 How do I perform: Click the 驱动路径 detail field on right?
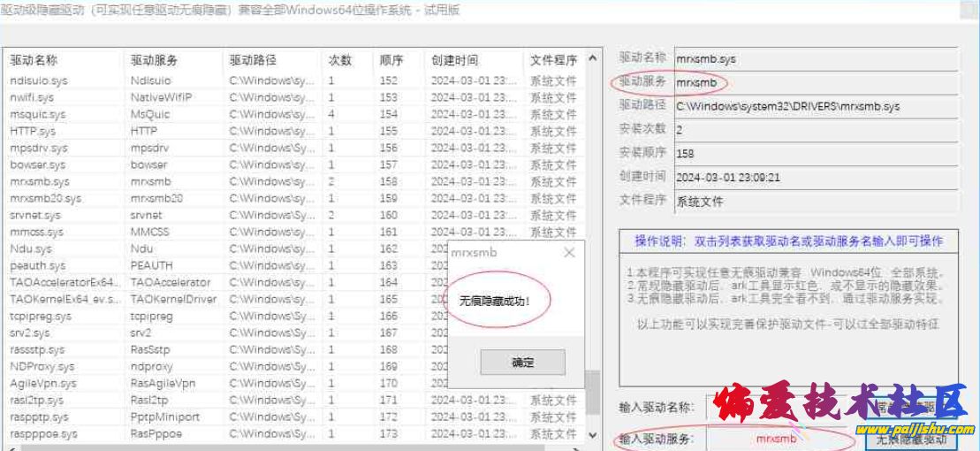[815, 106]
